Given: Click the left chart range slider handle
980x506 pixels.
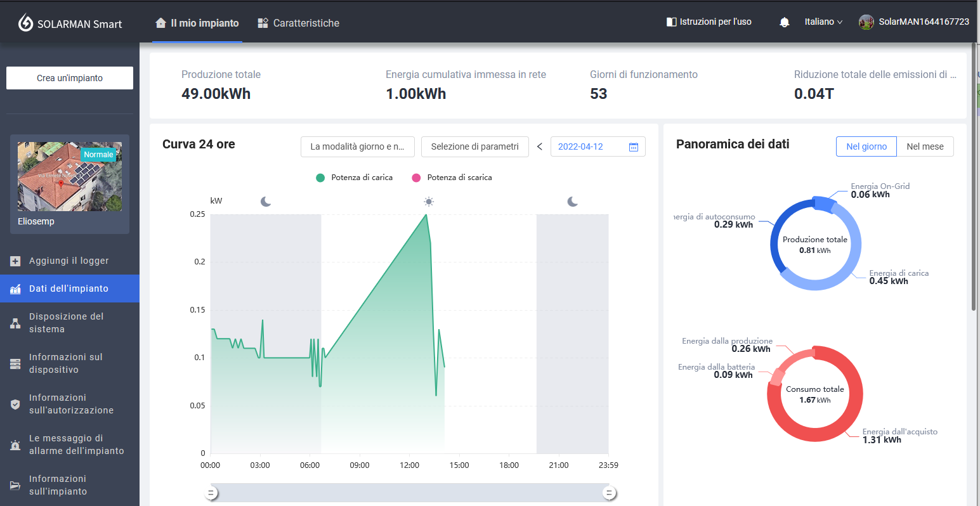Looking at the screenshot, I should pyautogui.click(x=212, y=493).
